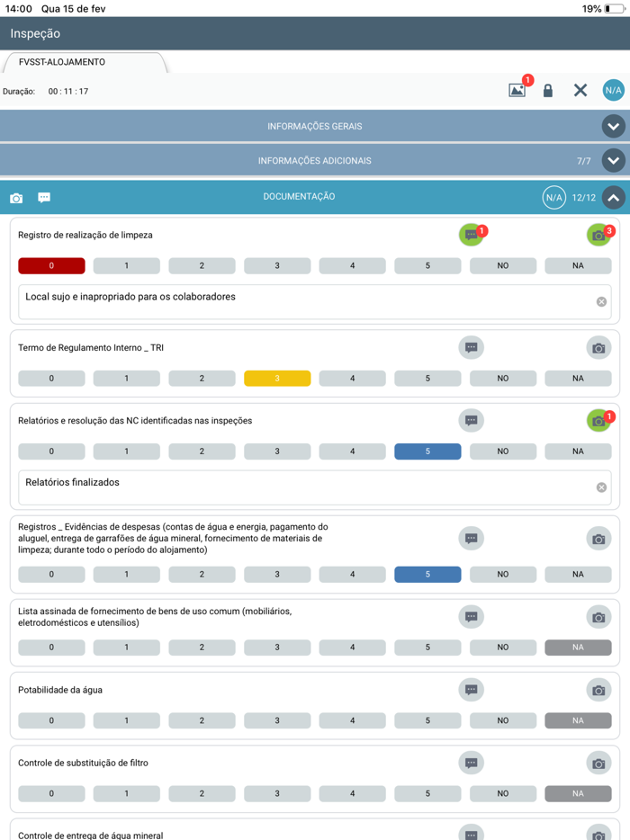Select score 3 for Termo de Regulamento Interno
This screenshot has height=840, width=630.
[277, 379]
